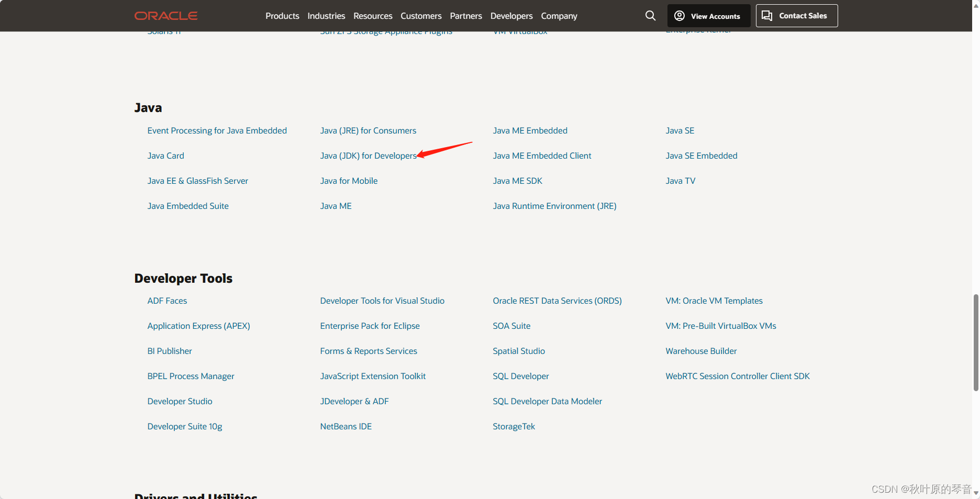The width and height of the screenshot is (980, 499).
Task: Open VM: Oracle VM Templates link
Action: [x=714, y=301]
